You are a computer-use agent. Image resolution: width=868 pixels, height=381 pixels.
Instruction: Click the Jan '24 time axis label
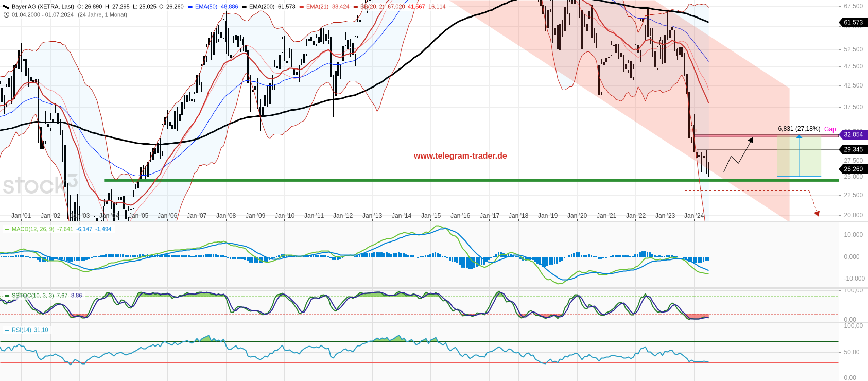(694, 216)
